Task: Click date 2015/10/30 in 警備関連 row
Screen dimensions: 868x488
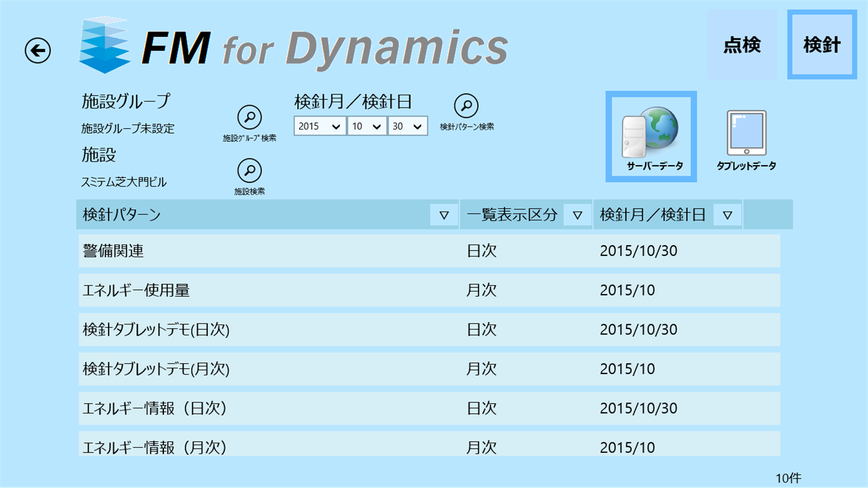Action: pyautogui.click(x=639, y=251)
